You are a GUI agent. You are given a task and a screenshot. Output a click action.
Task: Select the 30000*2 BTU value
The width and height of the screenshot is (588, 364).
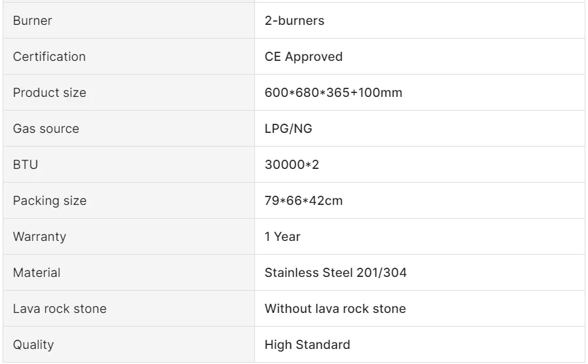tap(292, 165)
